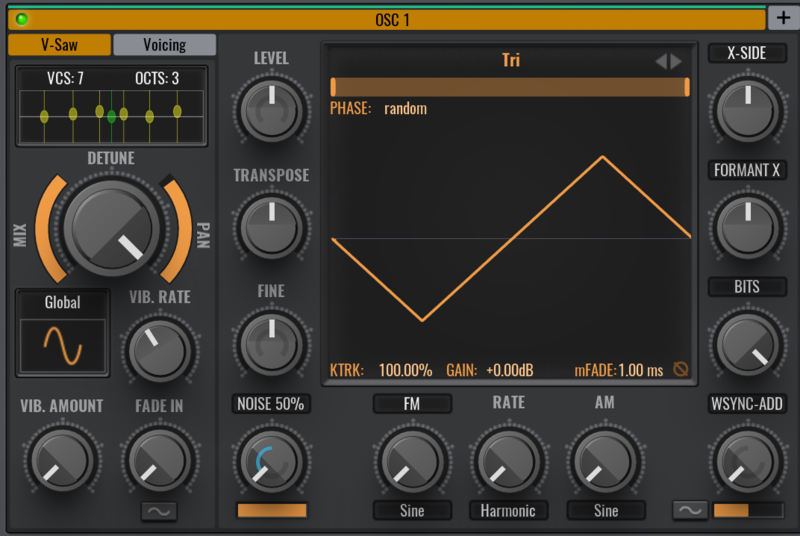Click the orange slider below WSYNC-ADD knob
800x536 pixels.
pyautogui.click(x=748, y=510)
